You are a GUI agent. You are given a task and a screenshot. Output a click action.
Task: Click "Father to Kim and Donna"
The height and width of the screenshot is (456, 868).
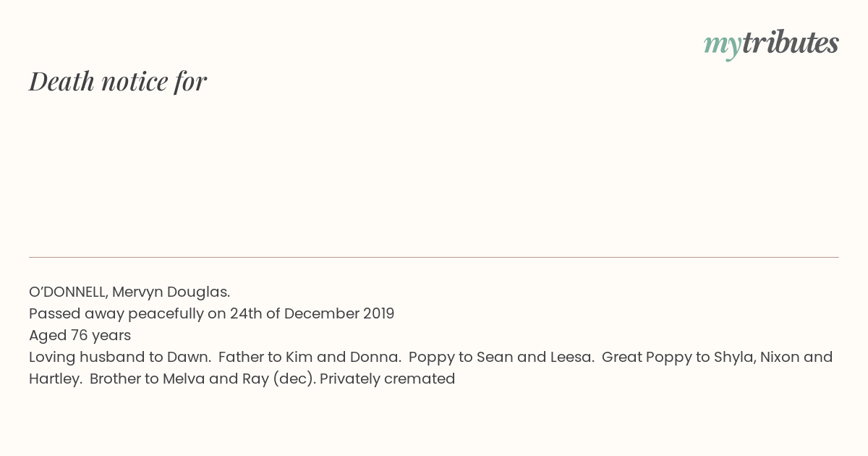(310, 357)
